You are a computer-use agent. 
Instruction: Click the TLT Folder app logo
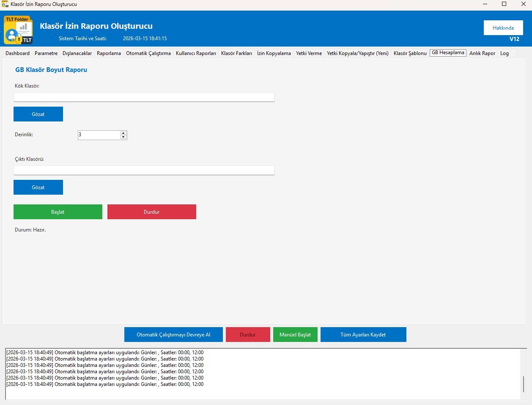18,30
